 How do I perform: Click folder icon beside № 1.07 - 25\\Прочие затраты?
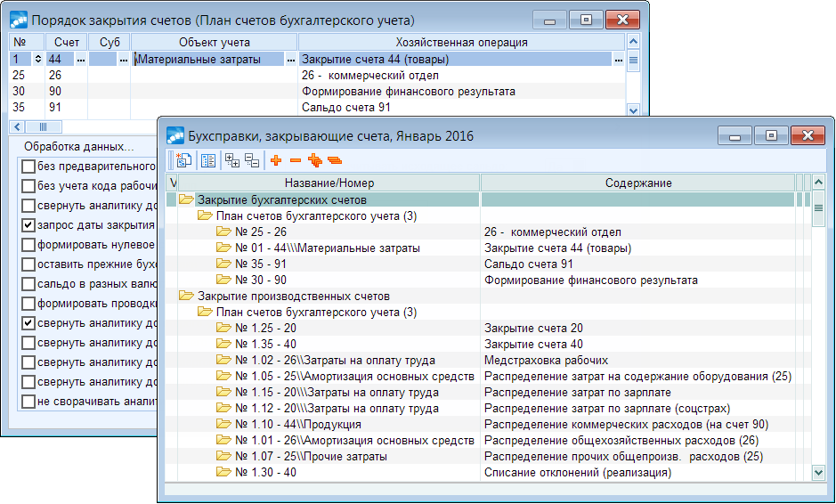[x=223, y=456]
